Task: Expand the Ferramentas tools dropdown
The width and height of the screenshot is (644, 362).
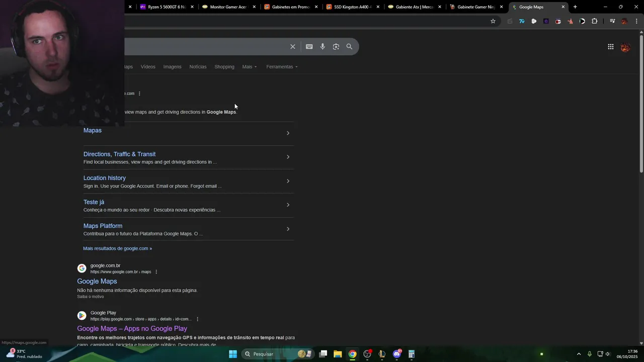Action: click(x=282, y=67)
